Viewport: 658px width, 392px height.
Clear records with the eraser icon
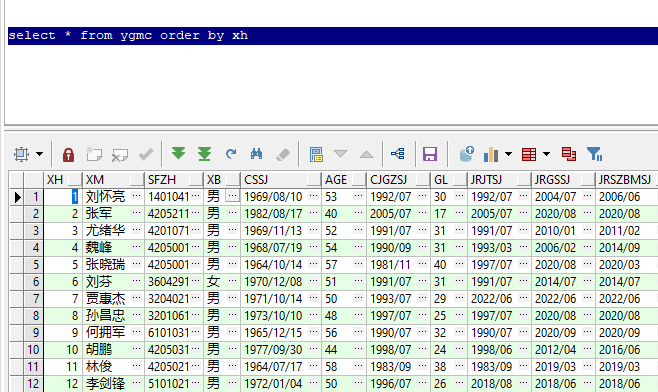(x=283, y=154)
